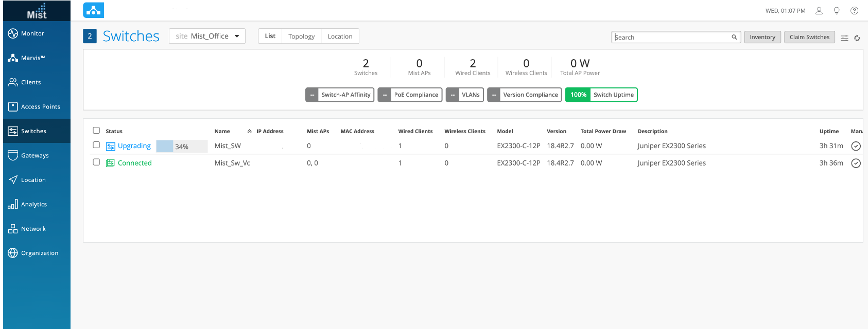Screen dimensions: 868x329
Task: Click the Total AP Power summary
Action: [x=580, y=67]
